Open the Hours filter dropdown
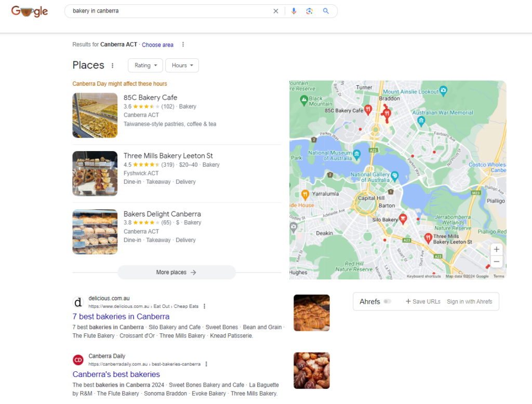Viewport: 532px width, 404px height. click(182, 65)
